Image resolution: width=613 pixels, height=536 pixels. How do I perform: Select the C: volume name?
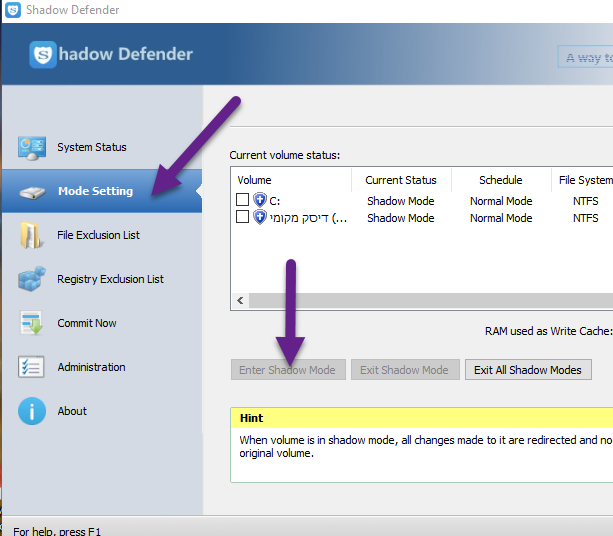click(274, 201)
